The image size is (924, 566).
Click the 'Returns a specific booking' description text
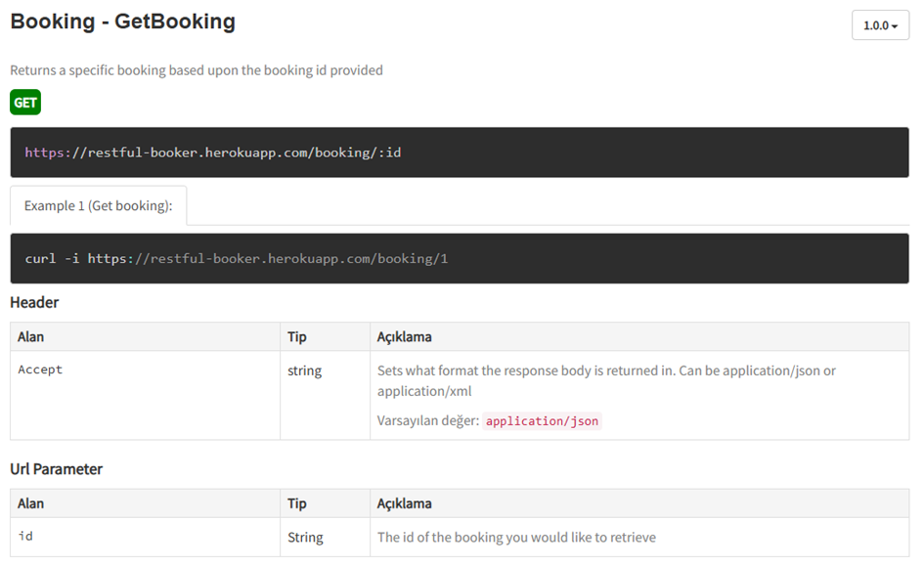click(x=197, y=70)
